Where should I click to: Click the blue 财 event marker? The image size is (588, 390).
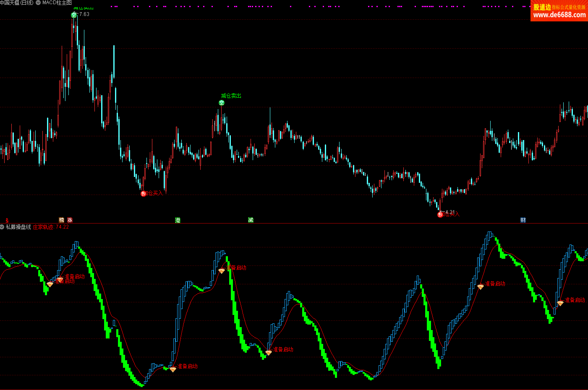coord(523,220)
